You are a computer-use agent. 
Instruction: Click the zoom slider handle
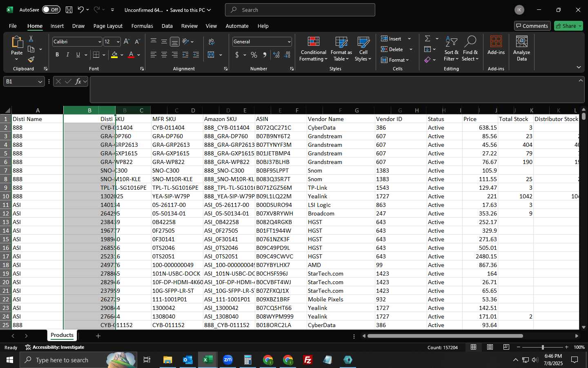pyautogui.click(x=543, y=347)
